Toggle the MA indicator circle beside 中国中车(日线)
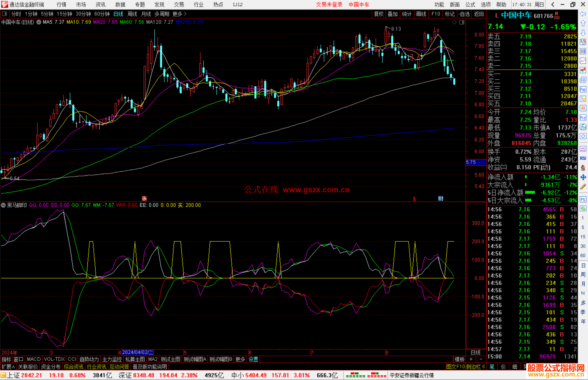The height and width of the screenshot is (380, 588). point(39,22)
